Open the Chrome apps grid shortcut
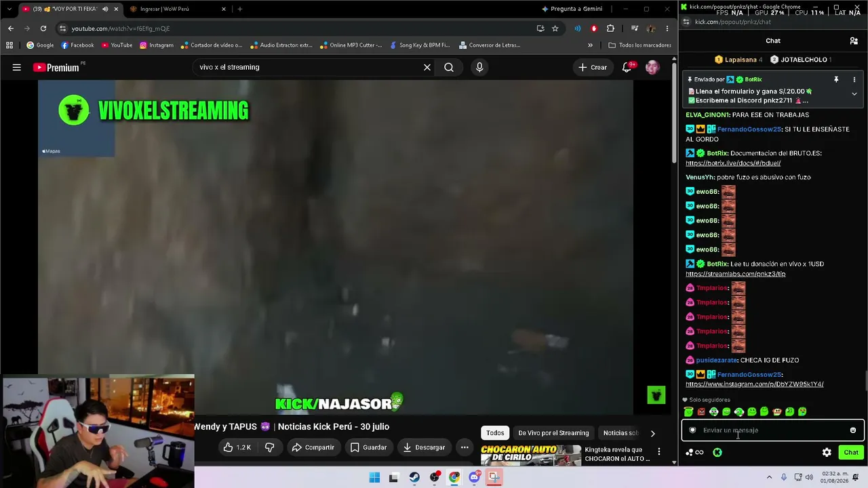This screenshot has width=868, height=488. (x=9, y=45)
